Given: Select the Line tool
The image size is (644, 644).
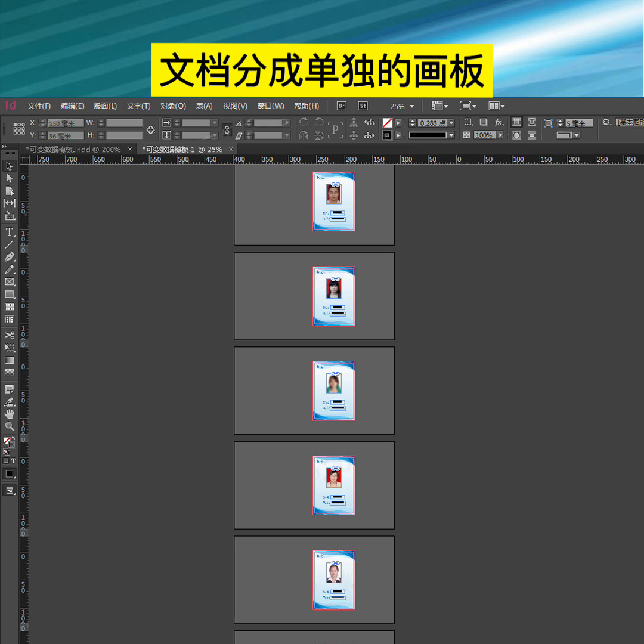Looking at the screenshot, I should [10, 244].
